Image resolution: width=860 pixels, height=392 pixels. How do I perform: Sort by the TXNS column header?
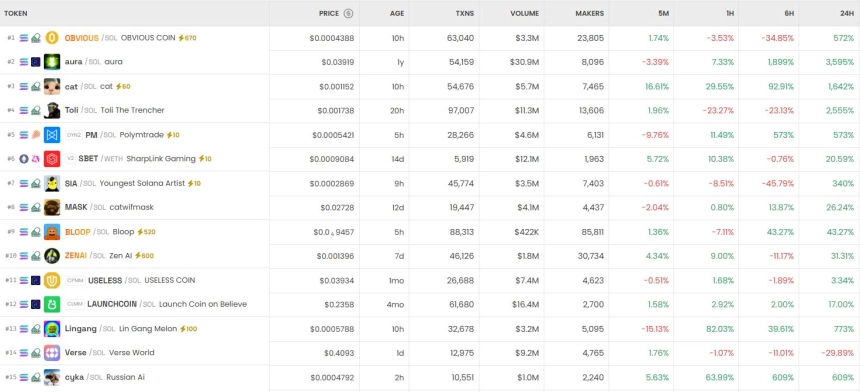click(x=465, y=13)
